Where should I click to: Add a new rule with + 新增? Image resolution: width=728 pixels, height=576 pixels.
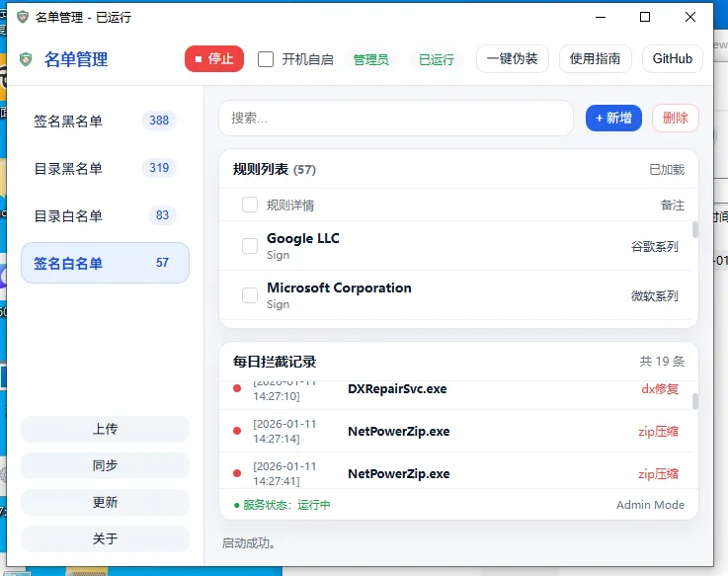(613, 118)
